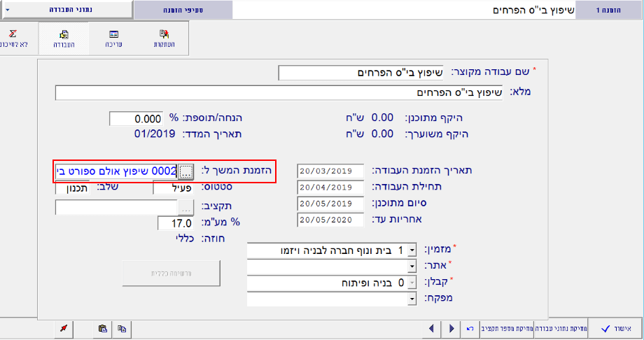Click the העתקות (copies) toolbar icon
Viewport: 644px width, 340px height.
click(164, 38)
